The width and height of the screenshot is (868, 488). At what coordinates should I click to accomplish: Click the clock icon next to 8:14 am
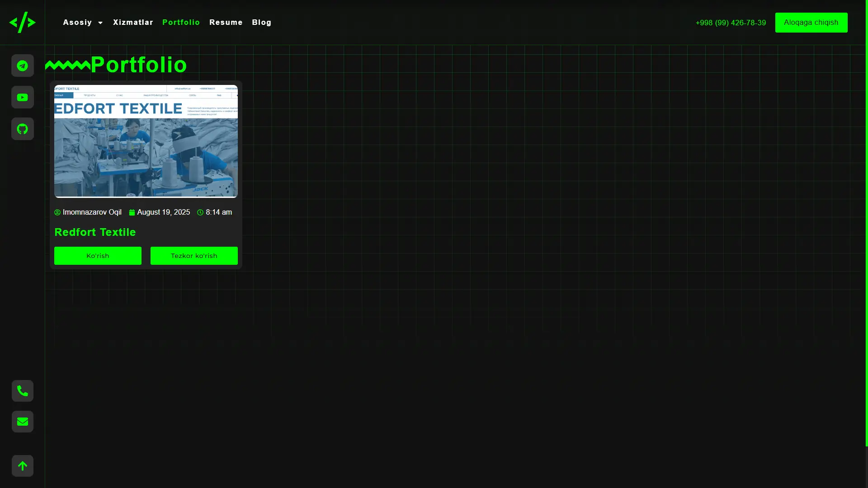pyautogui.click(x=200, y=212)
